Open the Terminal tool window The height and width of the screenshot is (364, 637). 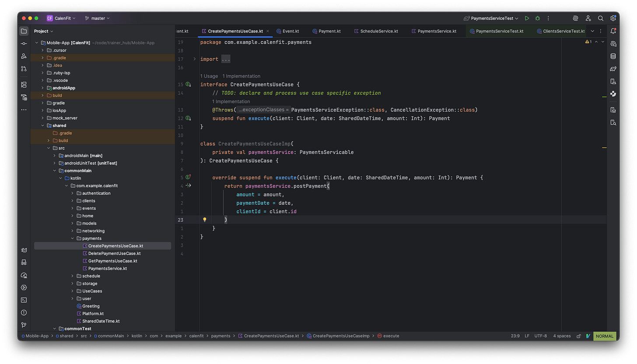[x=24, y=300]
